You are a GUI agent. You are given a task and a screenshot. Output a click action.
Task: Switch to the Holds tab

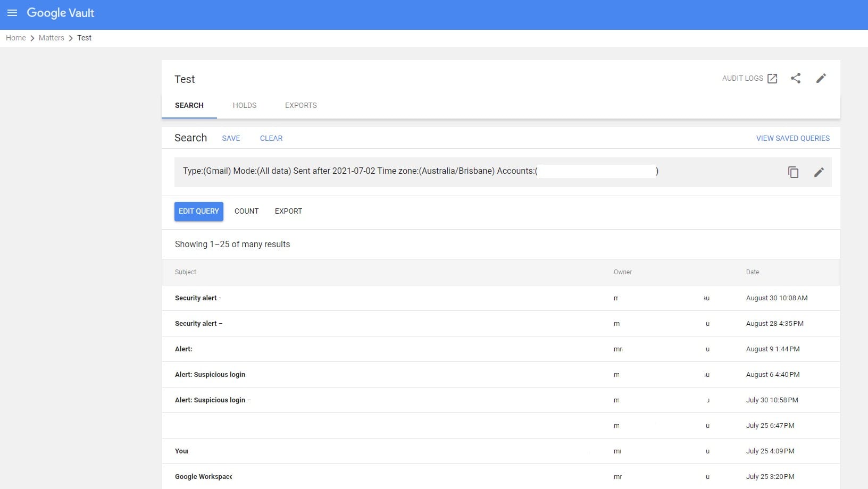coord(245,105)
